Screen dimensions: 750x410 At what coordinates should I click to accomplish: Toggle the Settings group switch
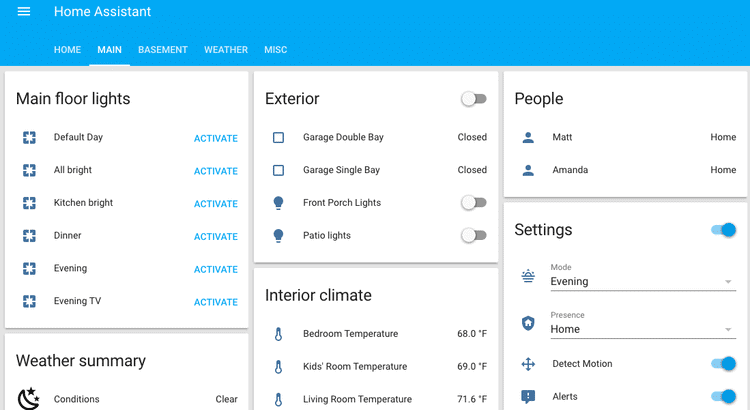[x=724, y=230]
